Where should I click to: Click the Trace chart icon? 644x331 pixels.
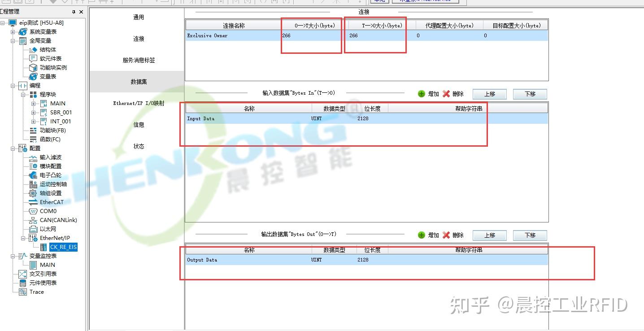click(x=23, y=292)
